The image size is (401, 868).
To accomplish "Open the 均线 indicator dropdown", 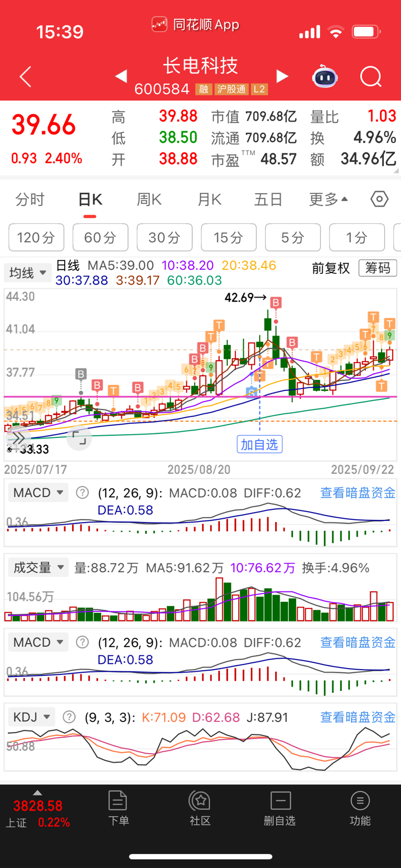I will (28, 272).
